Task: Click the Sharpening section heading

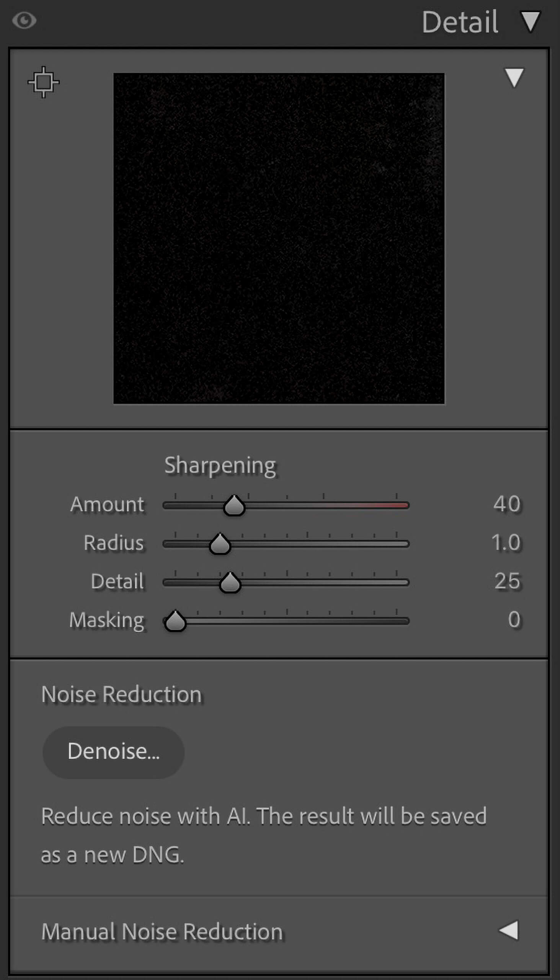Action: coord(220,465)
